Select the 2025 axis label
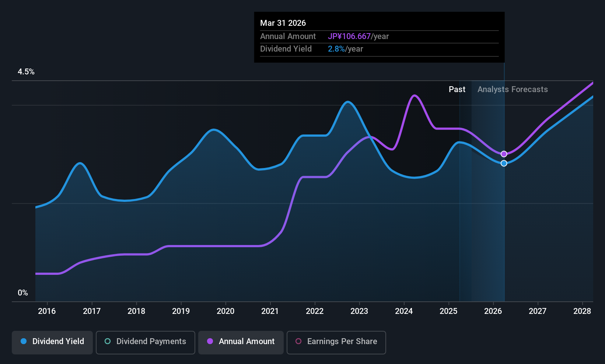Screen dimensions: 605x364 tap(448, 311)
